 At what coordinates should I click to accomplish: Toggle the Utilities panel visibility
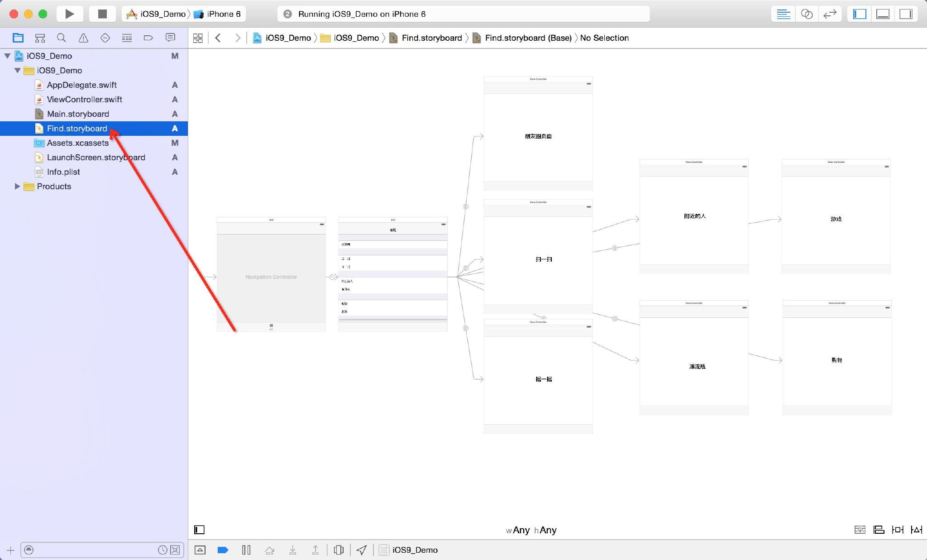pyautogui.click(x=906, y=14)
